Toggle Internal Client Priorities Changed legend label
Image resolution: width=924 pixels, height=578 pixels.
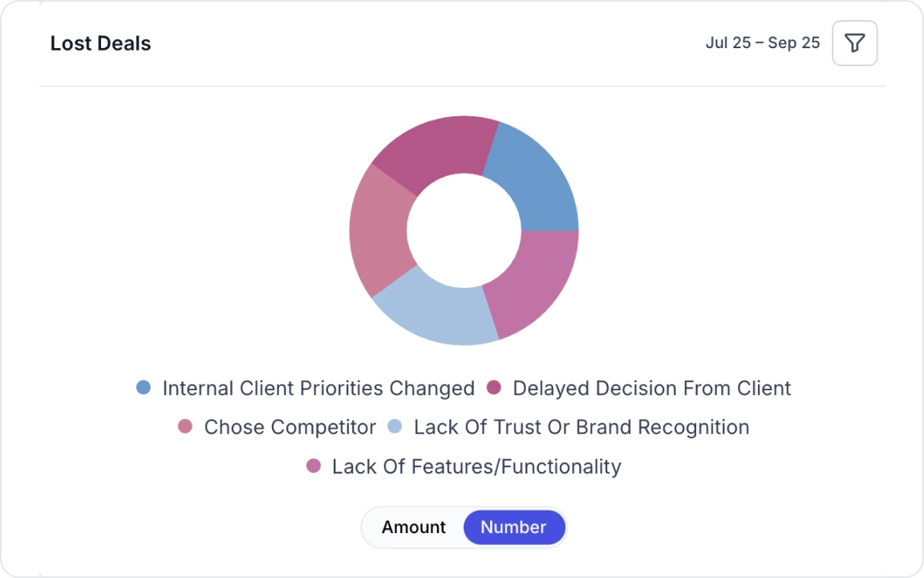pos(318,389)
